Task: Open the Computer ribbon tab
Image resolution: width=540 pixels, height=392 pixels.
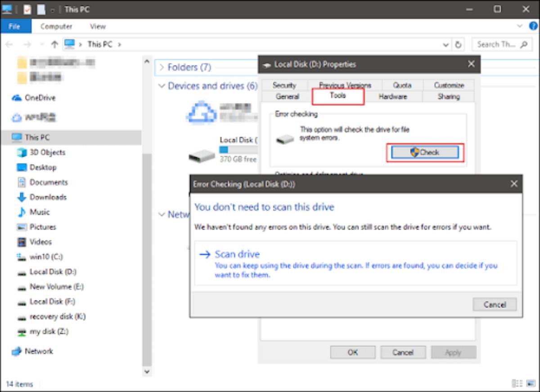Action: (56, 26)
